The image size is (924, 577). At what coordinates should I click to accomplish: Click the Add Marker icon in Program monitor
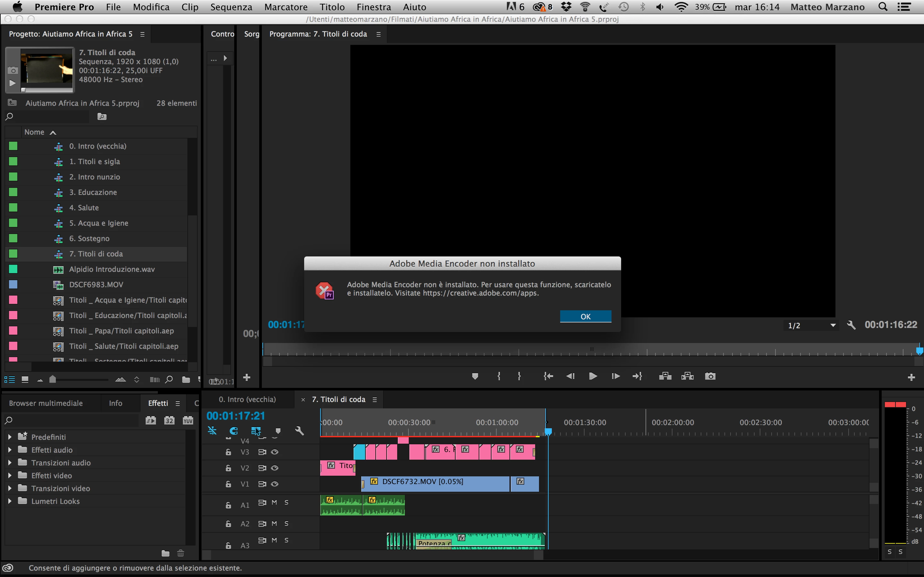tap(475, 376)
